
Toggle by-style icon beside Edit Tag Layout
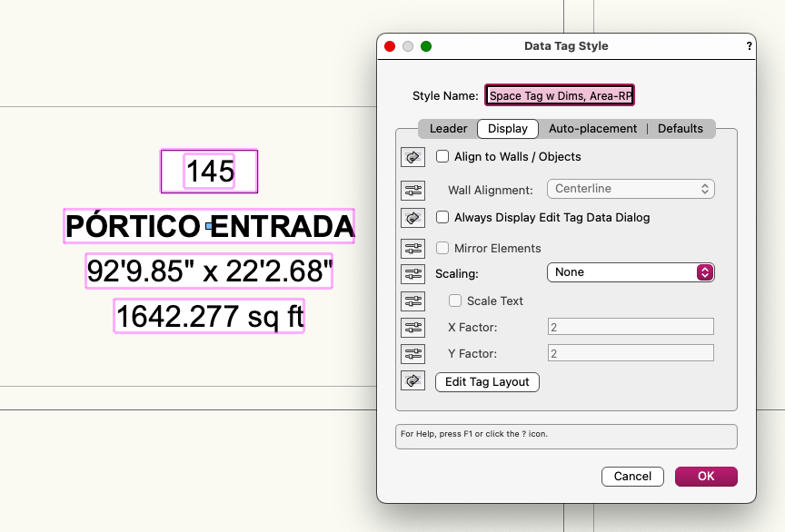(x=413, y=382)
